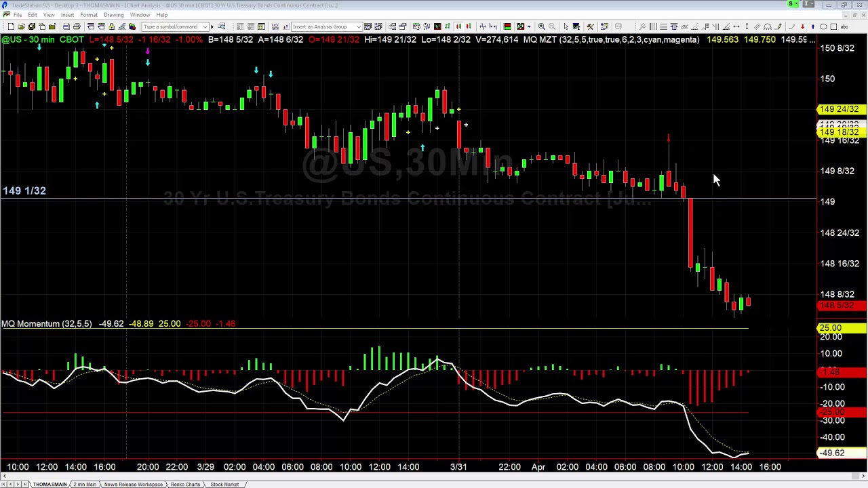Click the New document icon
Image resolution: width=868 pixels, height=488 pixels.
pyautogui.click(x=11, y=26)
